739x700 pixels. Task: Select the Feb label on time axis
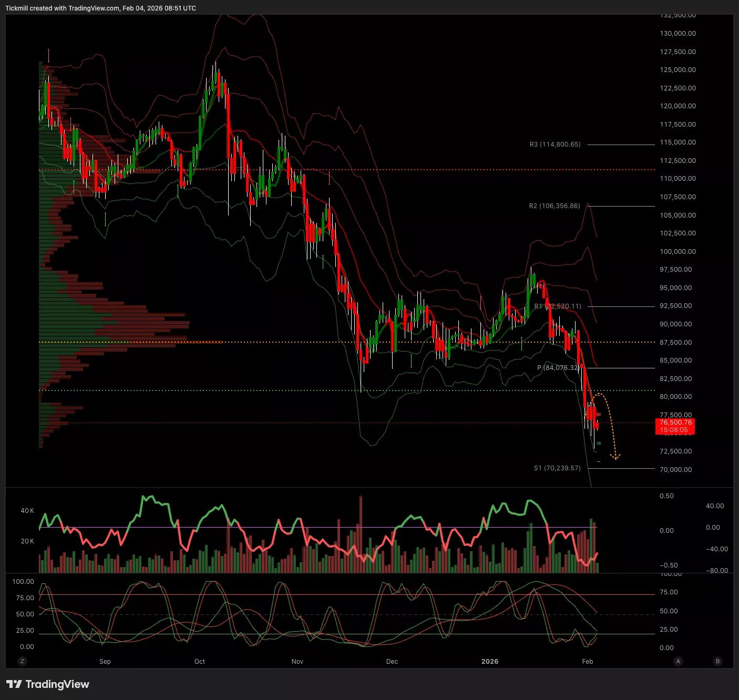click(x=588, y=662)
